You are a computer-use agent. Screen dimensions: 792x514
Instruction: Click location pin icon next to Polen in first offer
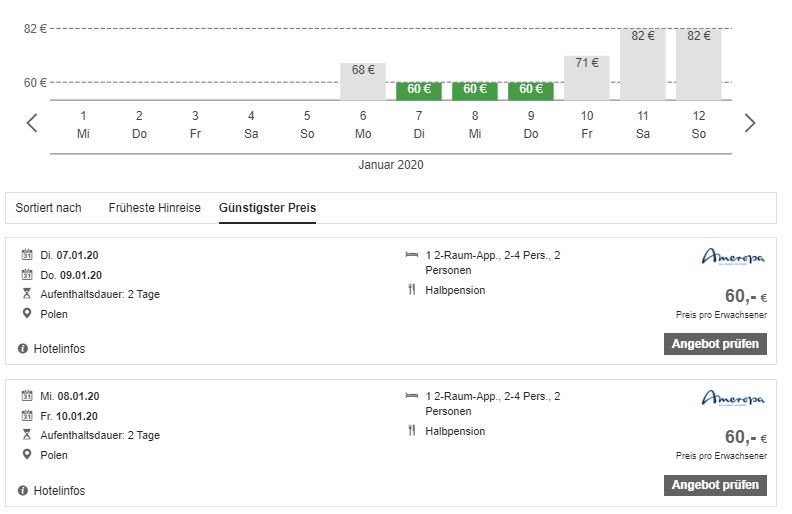(26, 313)
